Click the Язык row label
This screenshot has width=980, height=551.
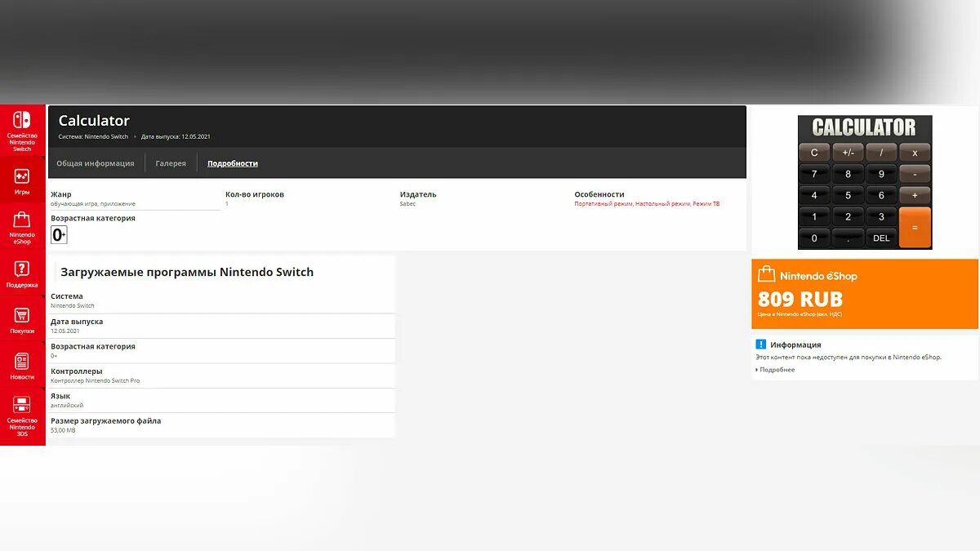click(x=60, y=396)
